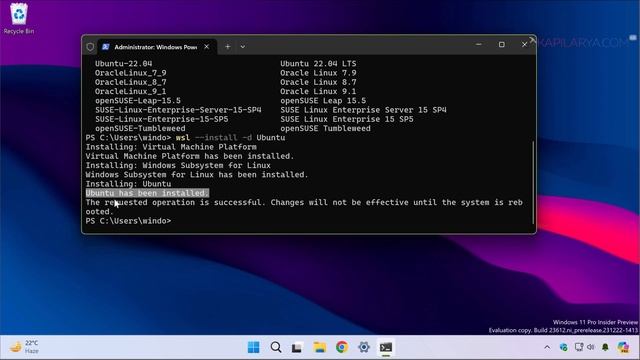
Task: Open the network status tray icon
Action: (x=578, y=347)
